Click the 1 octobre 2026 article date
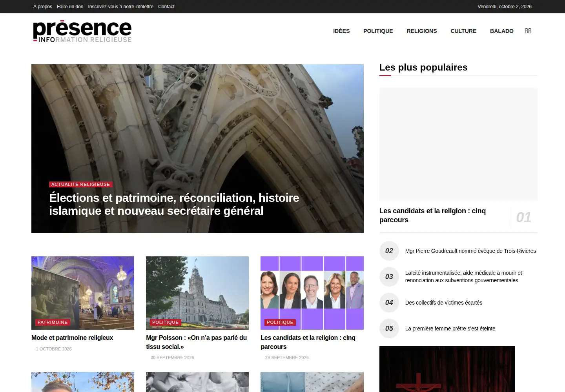The image size is (565, 392). coord(54,349)
